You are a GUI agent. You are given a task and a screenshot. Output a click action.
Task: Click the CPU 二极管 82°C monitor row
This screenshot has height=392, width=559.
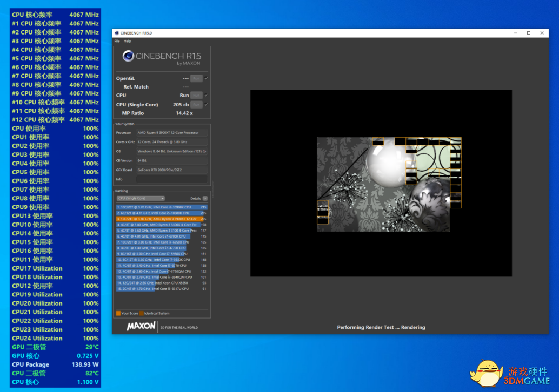click(x=55, y=374)
